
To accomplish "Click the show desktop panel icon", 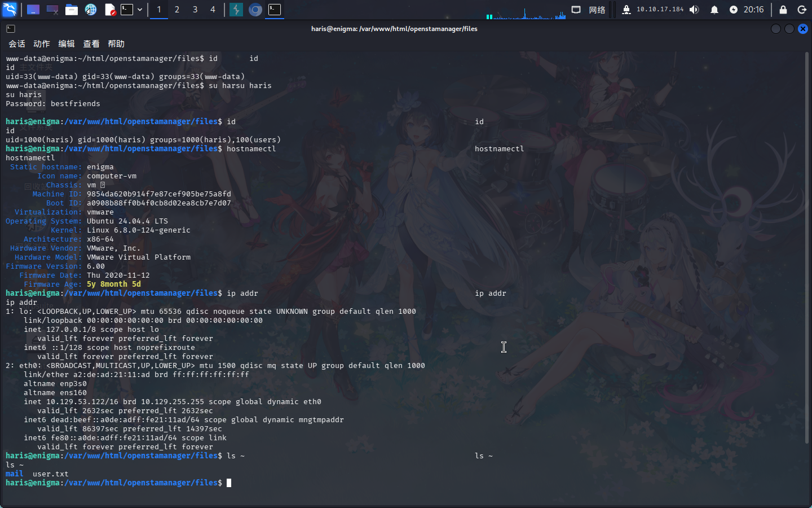I will click(33, 10).
